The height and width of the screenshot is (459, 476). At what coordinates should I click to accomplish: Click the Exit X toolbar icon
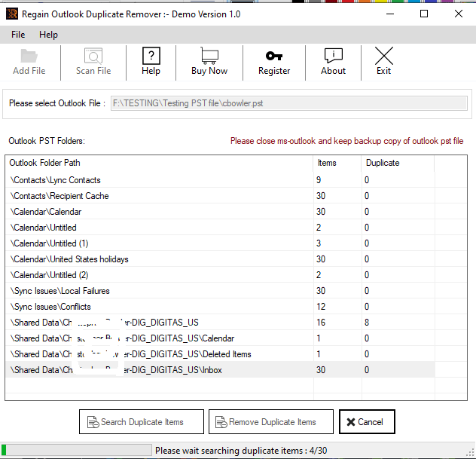point(384,56)
